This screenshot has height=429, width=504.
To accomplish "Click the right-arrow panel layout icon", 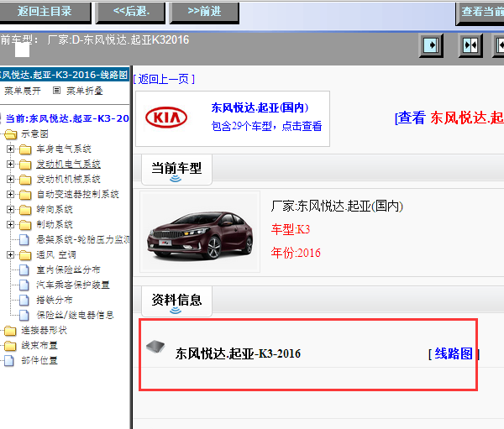I will 432,45.
